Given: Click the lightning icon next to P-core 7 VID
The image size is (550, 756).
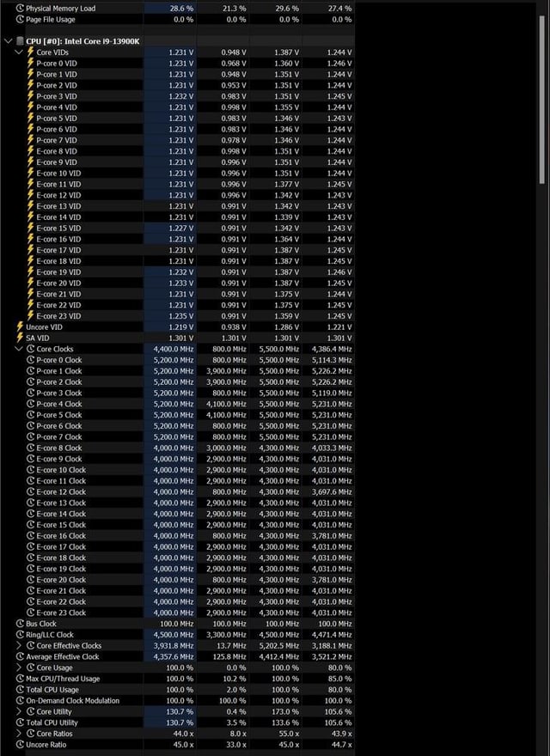Looking at the screenshot, I should (x=30, y=140).
